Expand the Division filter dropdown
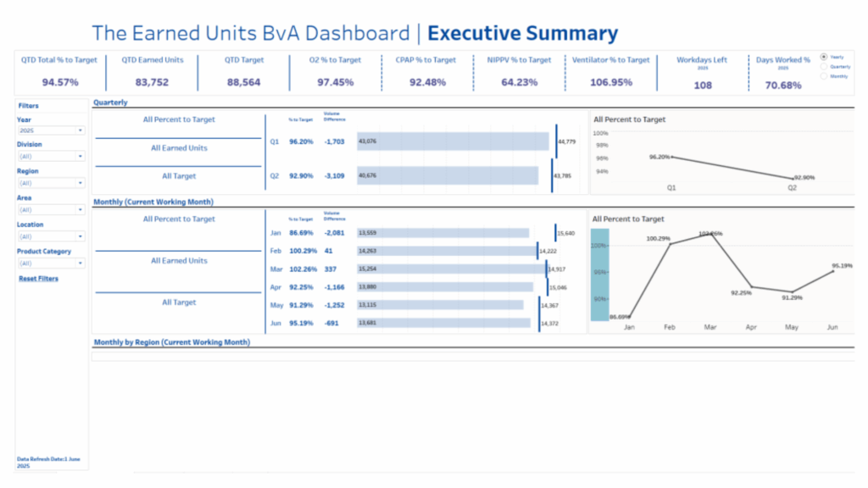The image size is (868, 488). tap(51, 156)
